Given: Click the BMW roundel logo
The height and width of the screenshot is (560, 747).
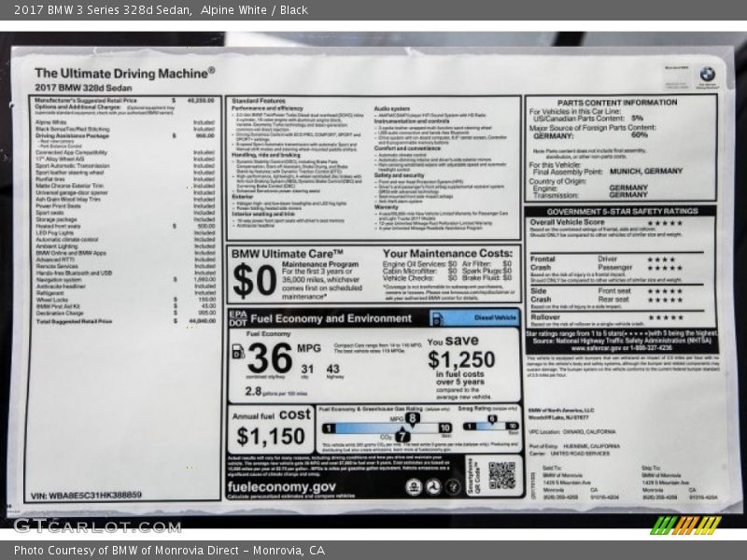Looking at the screenshot, I should 707,74.
